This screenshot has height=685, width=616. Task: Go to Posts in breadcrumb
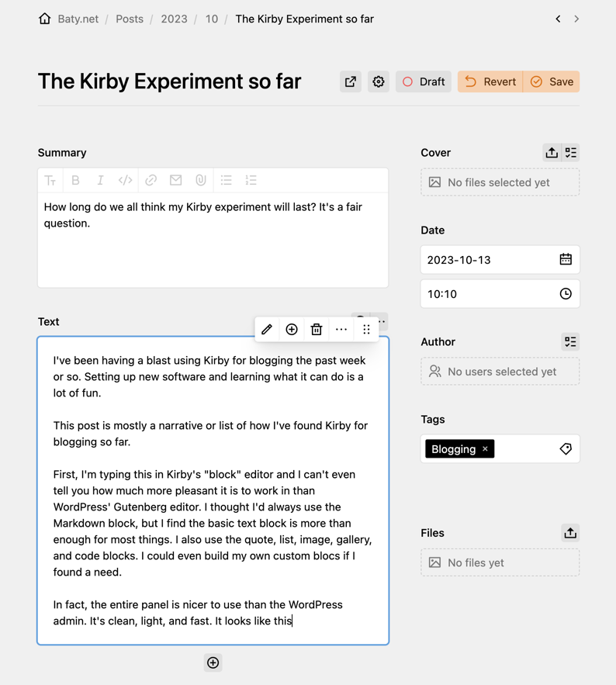pyautogui.click(x=130, y=19)
